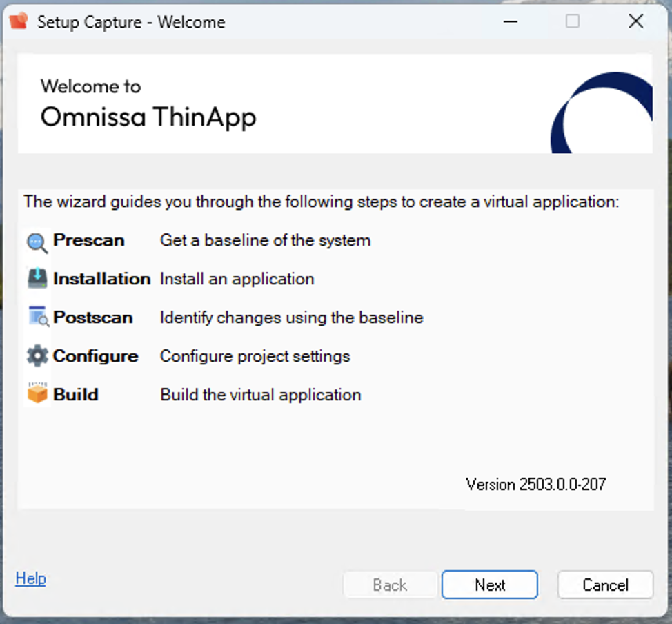Click the Build box icon
672x624 pixels.
click(x=37, y=394)
